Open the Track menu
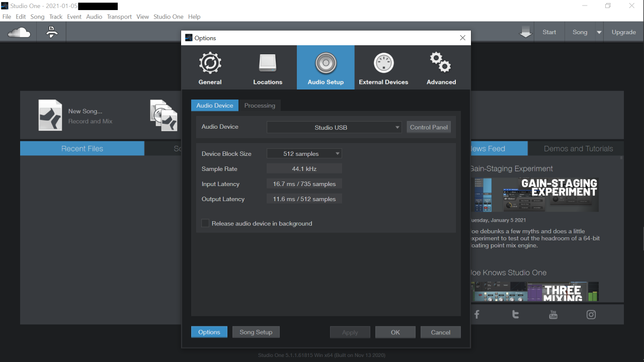Image resolution: width=644 pixels, height=362 pixels. pyautogui.click(x=56, y=17)
